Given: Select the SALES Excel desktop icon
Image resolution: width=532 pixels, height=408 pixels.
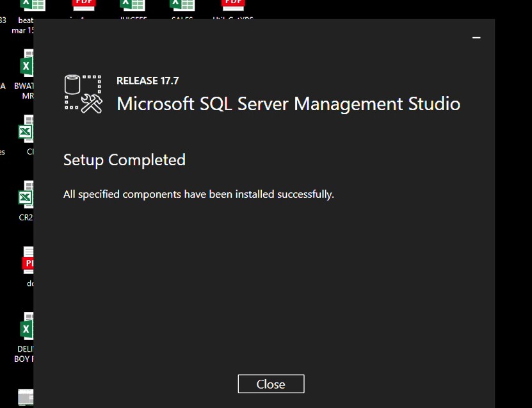Looking at the screenshot, I should point(182,4).
